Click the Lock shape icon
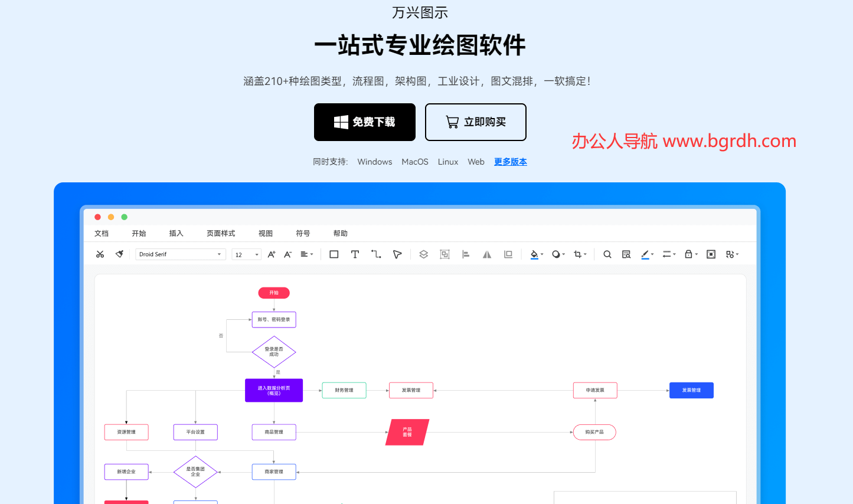This screenshot has height=504, width=853. (x=688, y=254)
